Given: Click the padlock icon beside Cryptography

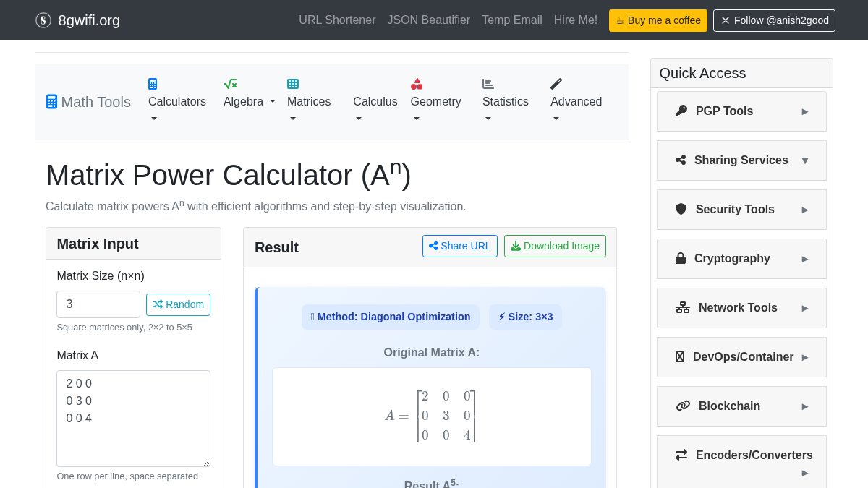Looking at the screenshot, I should 681,258.
